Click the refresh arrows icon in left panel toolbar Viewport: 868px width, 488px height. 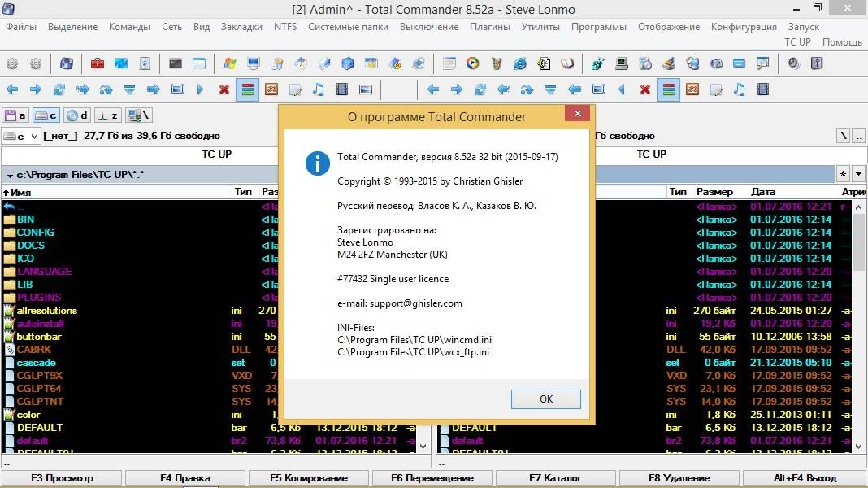point(59,89)
